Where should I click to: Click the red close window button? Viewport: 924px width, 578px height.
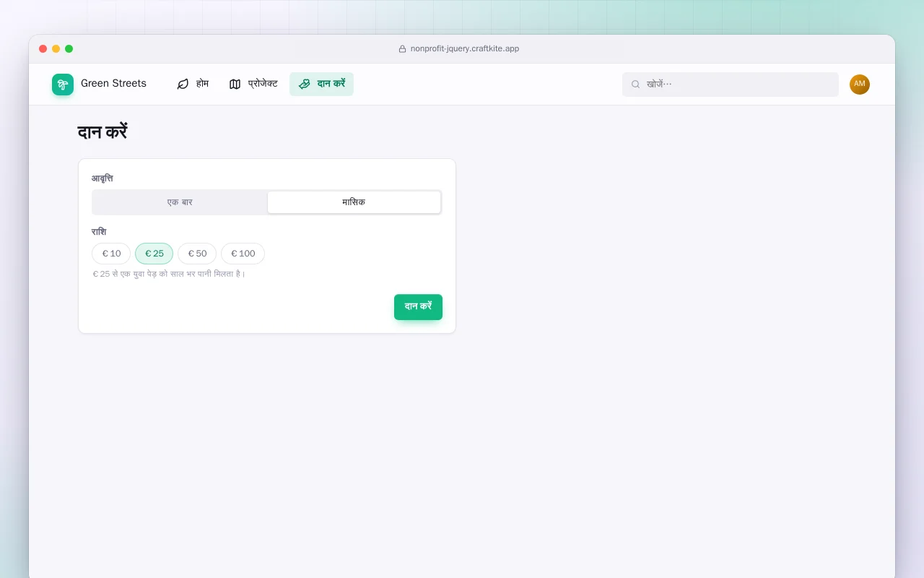tap(43, 49)
